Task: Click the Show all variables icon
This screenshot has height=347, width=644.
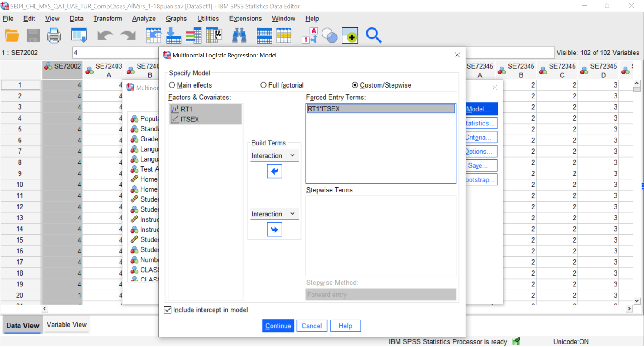Action: tap(350, 35)
